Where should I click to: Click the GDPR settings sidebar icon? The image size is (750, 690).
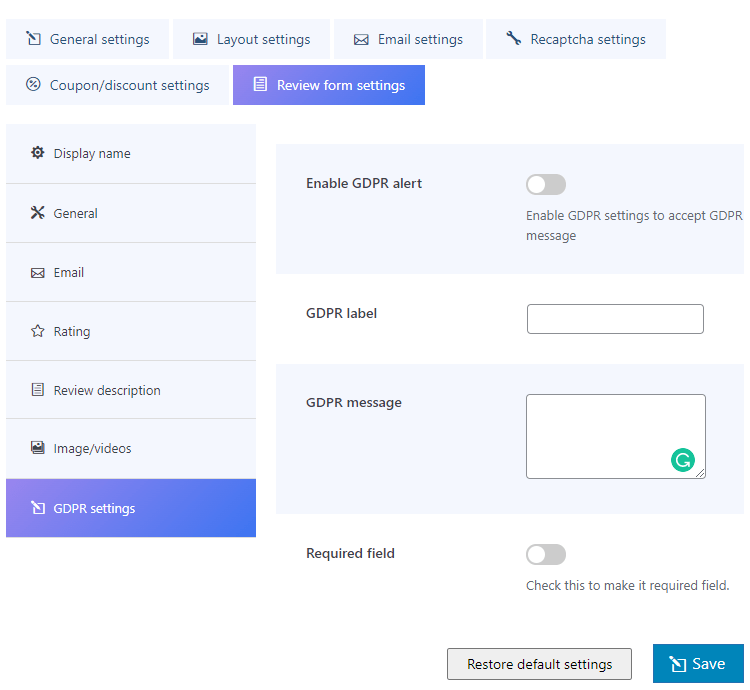click(37, 507)
